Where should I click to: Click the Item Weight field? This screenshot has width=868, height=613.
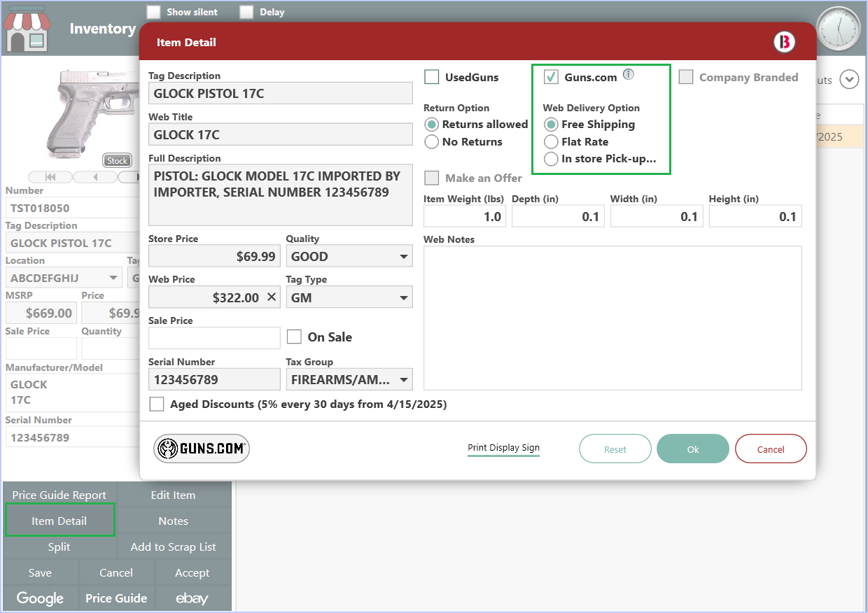[x=465, y=216]
